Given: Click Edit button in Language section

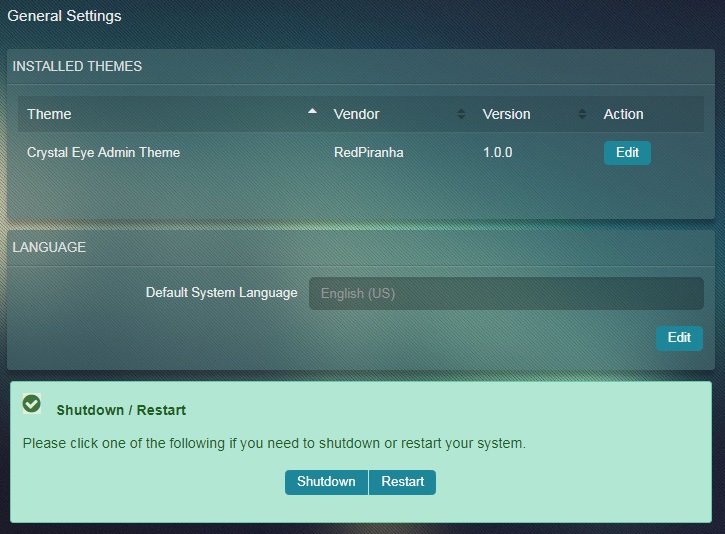Looking at the screenshot, I should (x=679, y=338).
